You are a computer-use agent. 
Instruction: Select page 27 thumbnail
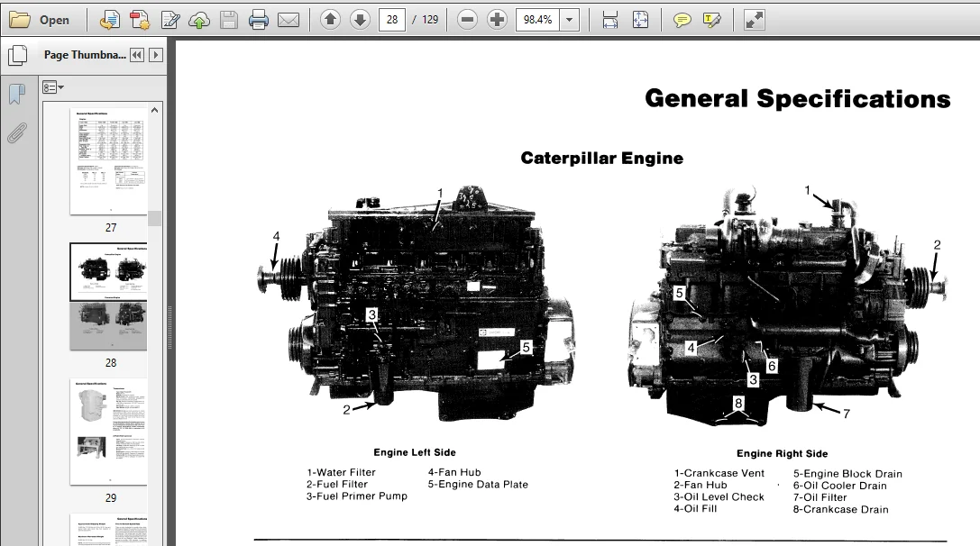[x=109, y=162]
